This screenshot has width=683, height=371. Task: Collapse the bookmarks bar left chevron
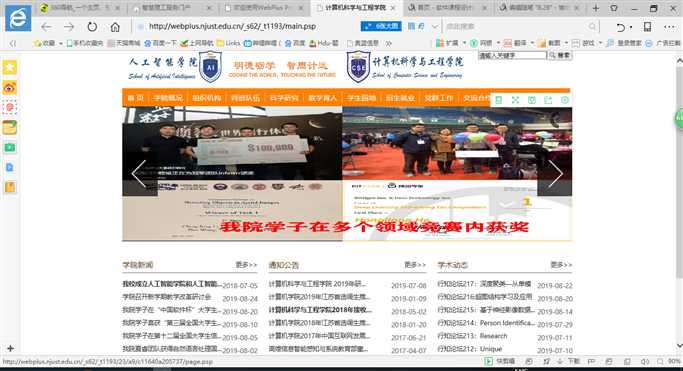click(13, 43)
